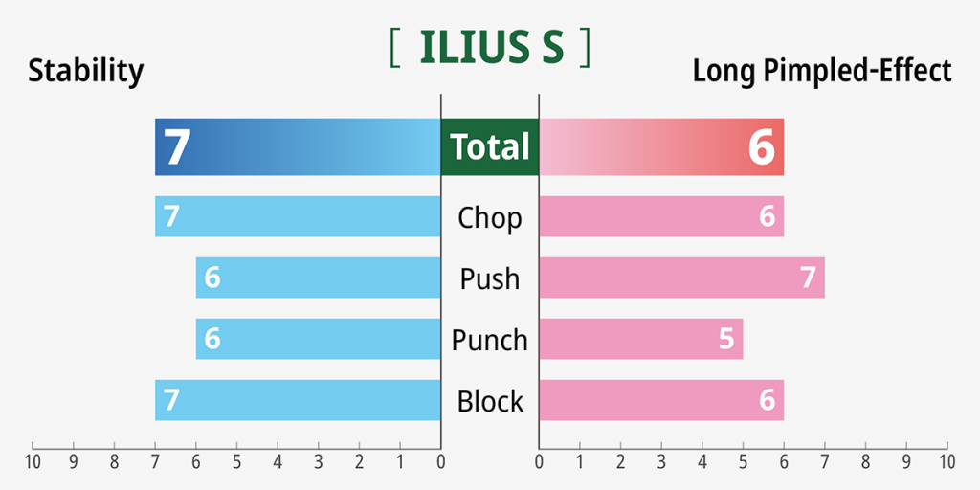Click the blue Total stability bar
Screen dimensions: 980x490
click(x=298, y=147)
